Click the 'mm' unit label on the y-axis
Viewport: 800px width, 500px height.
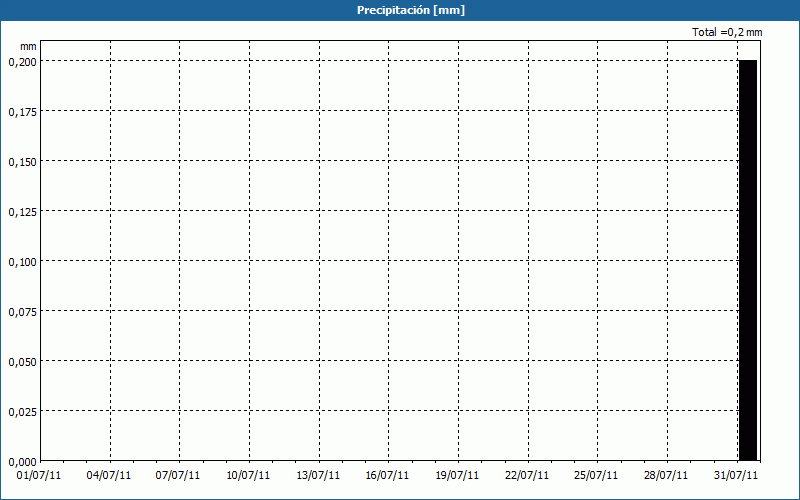pyautogui.click(x=29, y=46)
